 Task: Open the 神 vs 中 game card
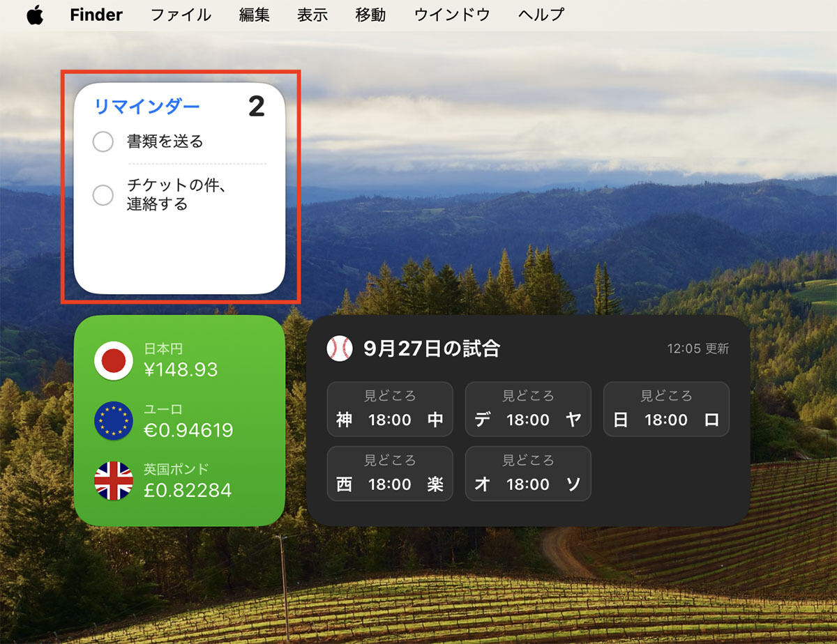pos(390,409)
